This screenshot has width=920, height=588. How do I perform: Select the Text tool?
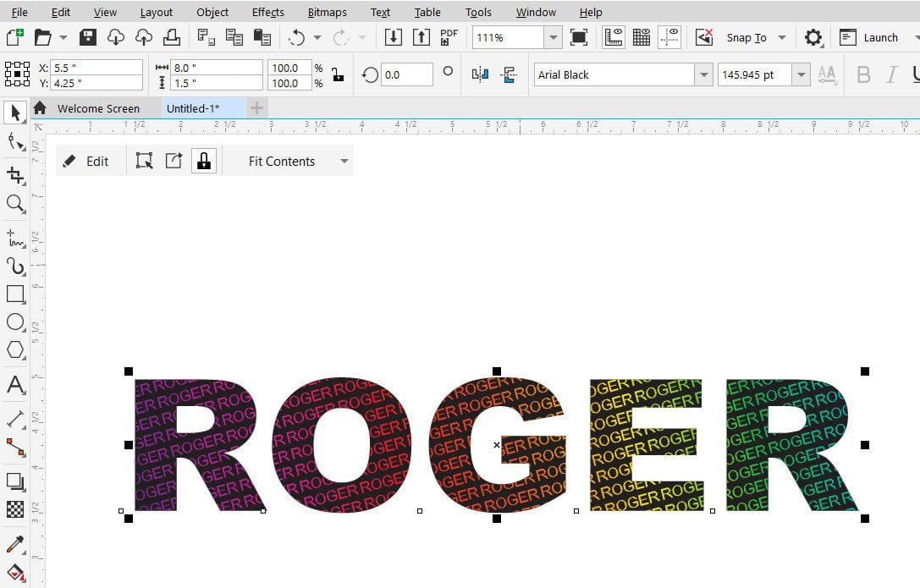(x=14, y=386)
